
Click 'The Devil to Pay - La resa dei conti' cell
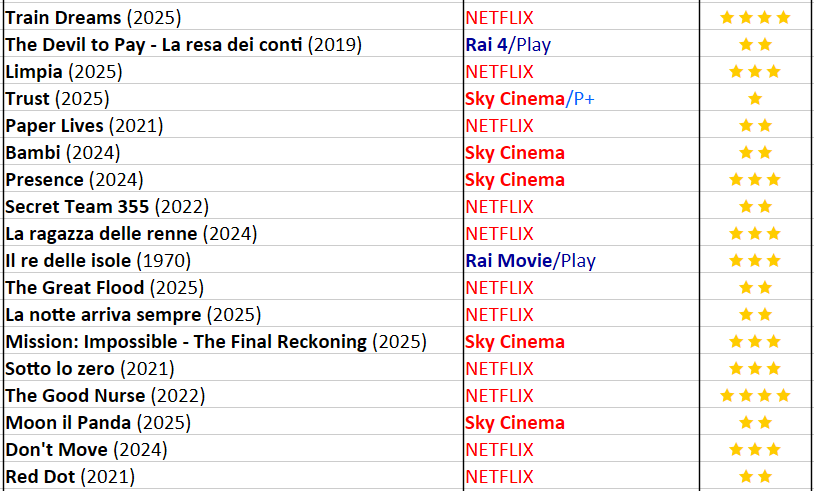233,44
